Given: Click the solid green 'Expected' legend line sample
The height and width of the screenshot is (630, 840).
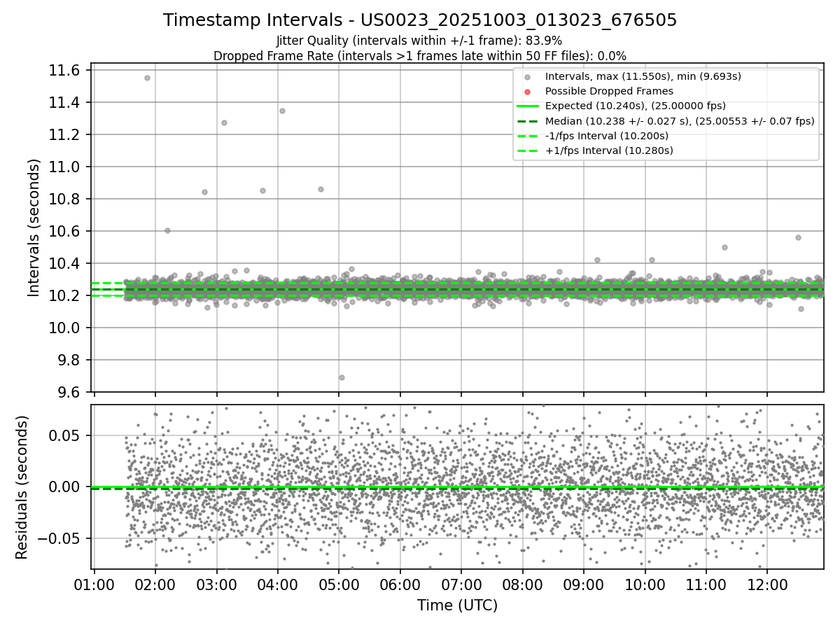Looking at the screenshot, I should coord(528,106).
